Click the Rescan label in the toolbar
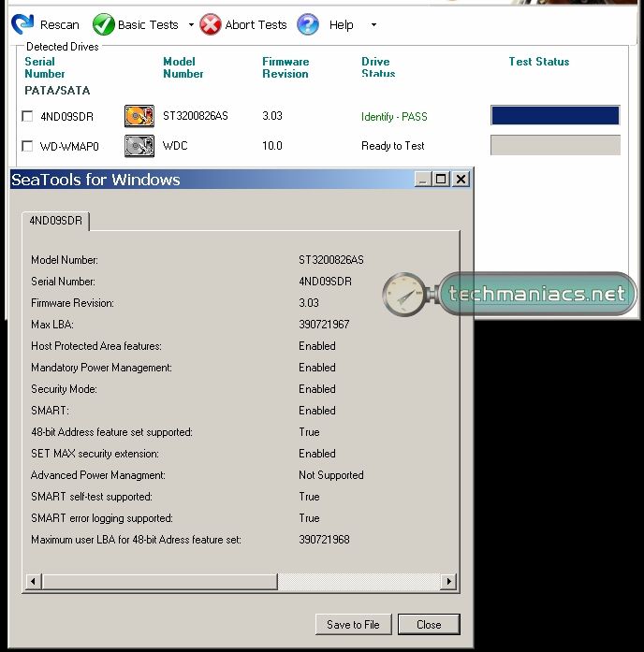 [x=60, y=25]
